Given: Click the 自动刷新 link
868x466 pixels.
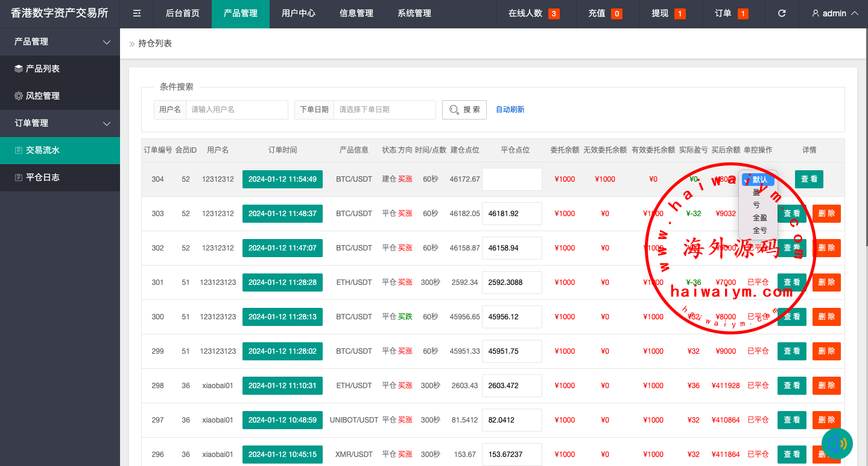Looking at the screenshot, I should pos(510,110).
